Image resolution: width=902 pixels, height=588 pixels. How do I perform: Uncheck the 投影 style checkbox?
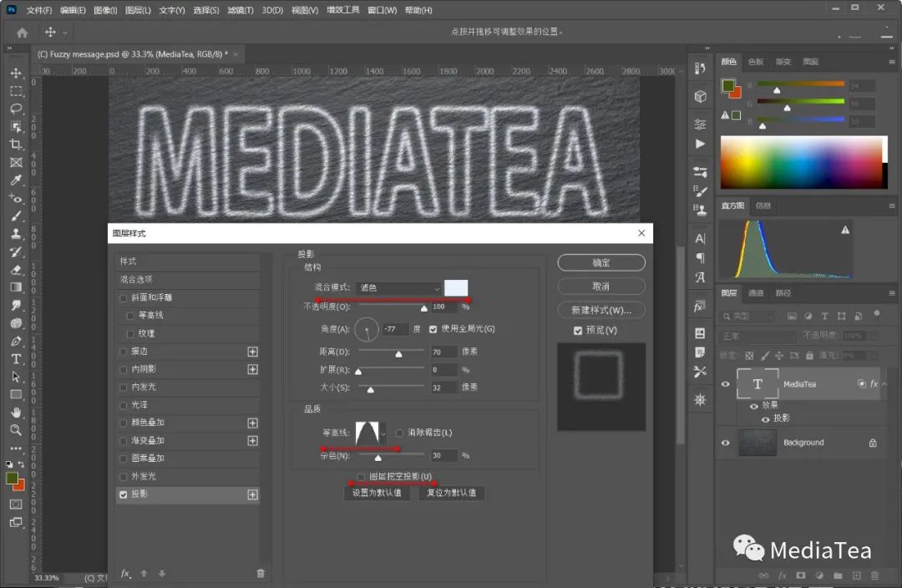pos(123,494)
